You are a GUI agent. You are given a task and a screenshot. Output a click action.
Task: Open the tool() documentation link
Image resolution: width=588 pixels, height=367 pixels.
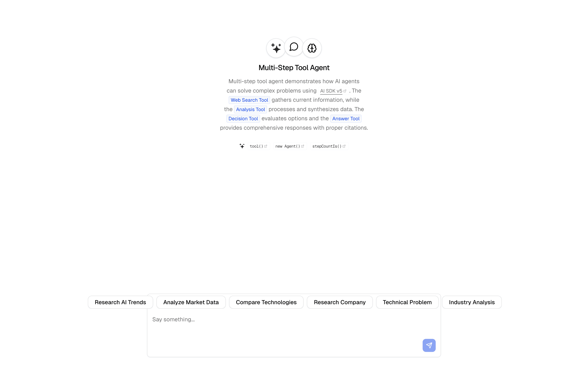coord(256,146)
